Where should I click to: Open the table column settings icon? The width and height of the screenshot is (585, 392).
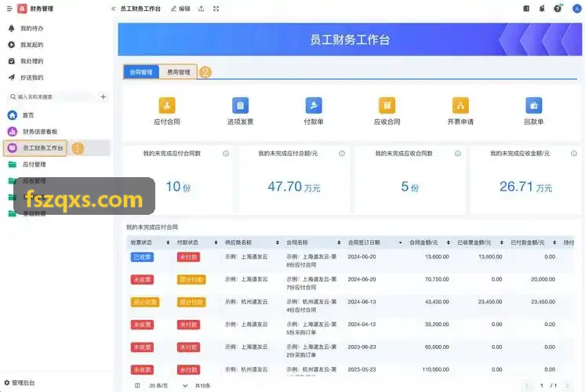point(137,386)
